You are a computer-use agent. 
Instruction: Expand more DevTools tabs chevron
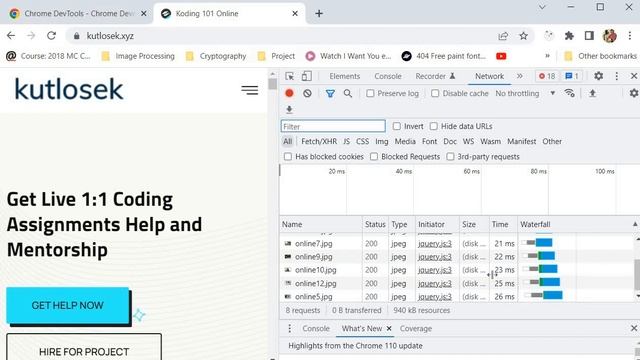(520, 76)
